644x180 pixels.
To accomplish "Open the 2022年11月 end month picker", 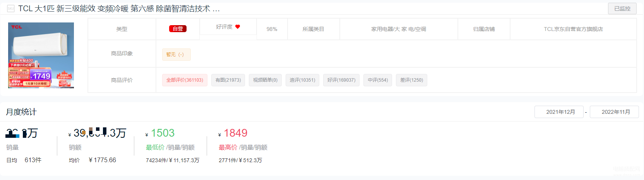I will point(616,112).
